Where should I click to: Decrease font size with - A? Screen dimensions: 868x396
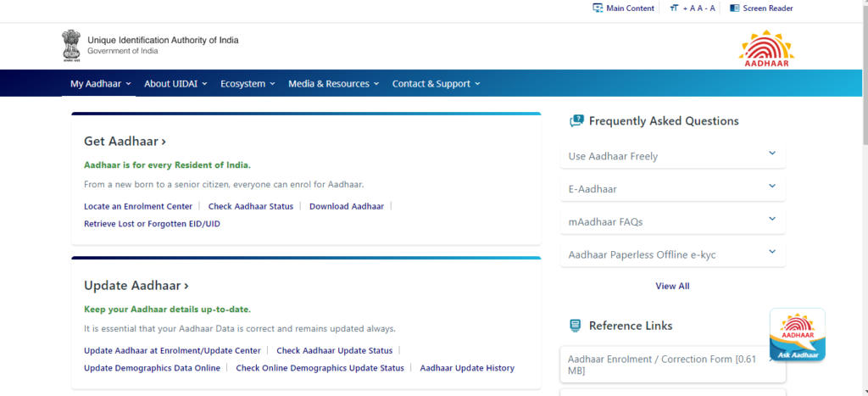[709, 8]
